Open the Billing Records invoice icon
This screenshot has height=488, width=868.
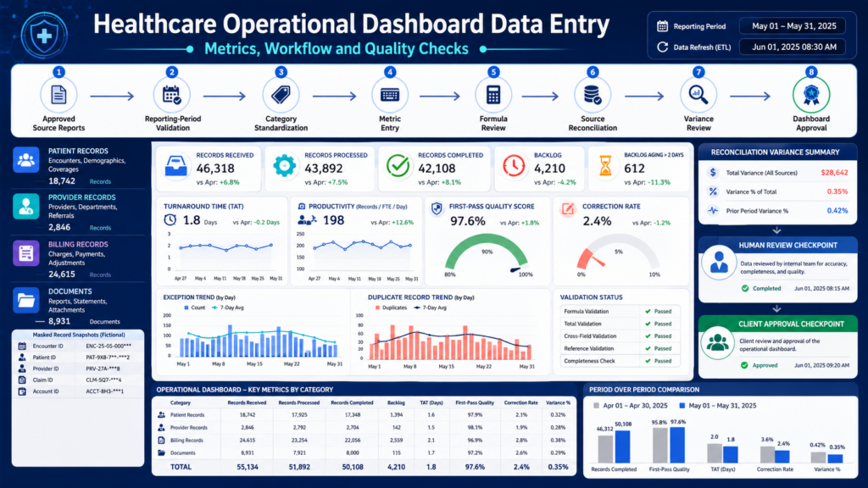coord(26,252)
